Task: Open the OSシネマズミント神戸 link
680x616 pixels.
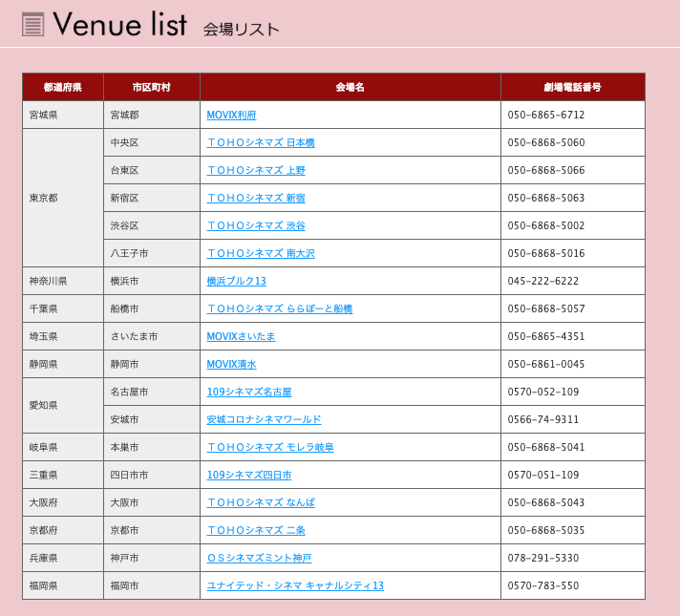Action: [x=259, y=558]
